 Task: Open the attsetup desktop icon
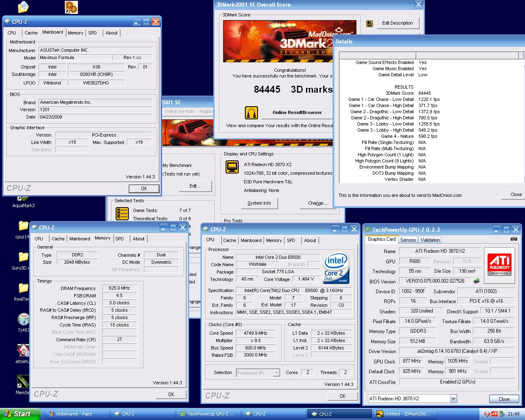pos(23,354)
